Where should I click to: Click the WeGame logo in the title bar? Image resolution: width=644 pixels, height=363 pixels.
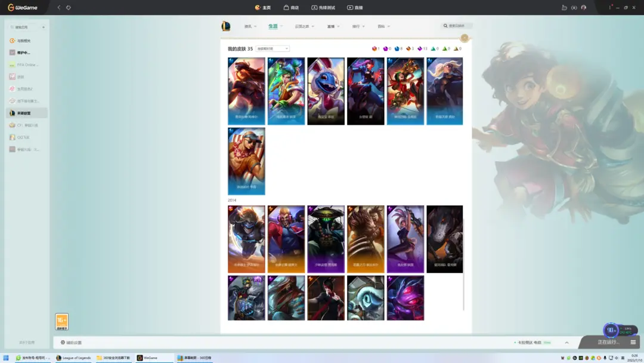tap(23, 7)
